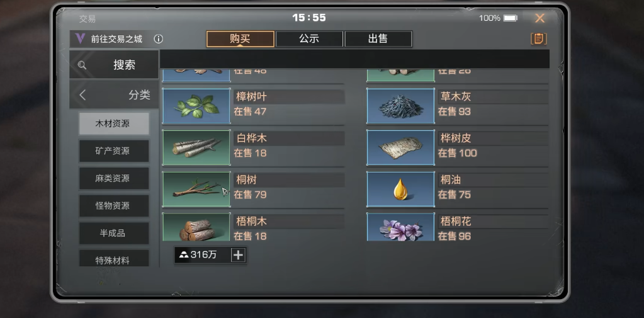Select the 草木灰 ash item icon
The width and height of the screenshot is (644, 318).
click(x=400, y=106)
